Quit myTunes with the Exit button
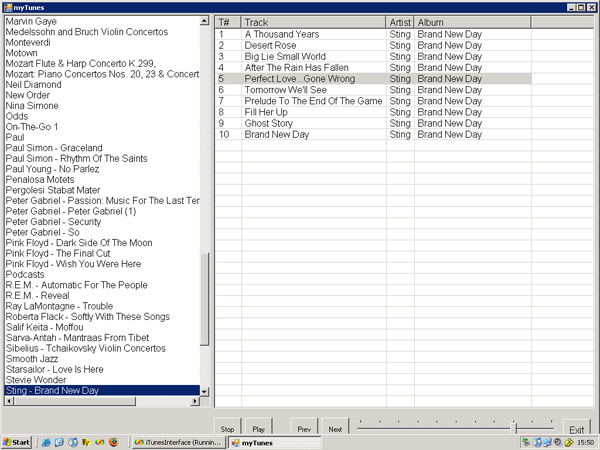The width and height of the screenshot is (600, 450). [576, 427]
